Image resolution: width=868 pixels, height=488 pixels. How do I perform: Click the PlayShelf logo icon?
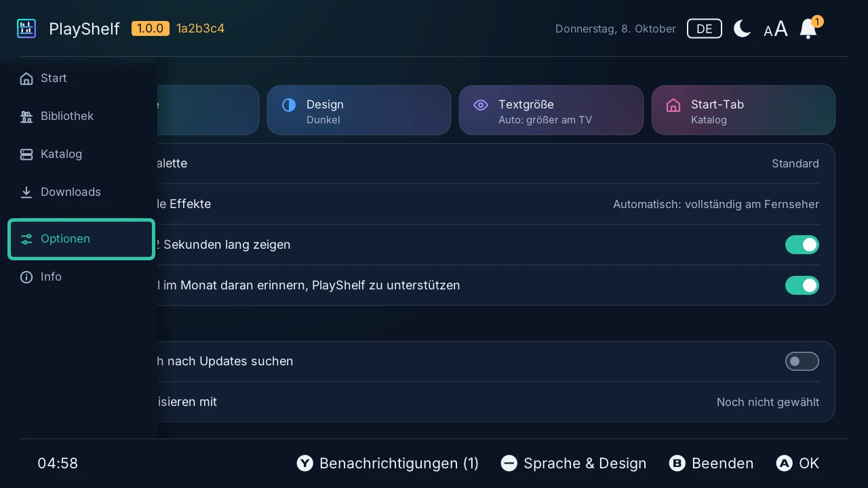click(26, 28)
